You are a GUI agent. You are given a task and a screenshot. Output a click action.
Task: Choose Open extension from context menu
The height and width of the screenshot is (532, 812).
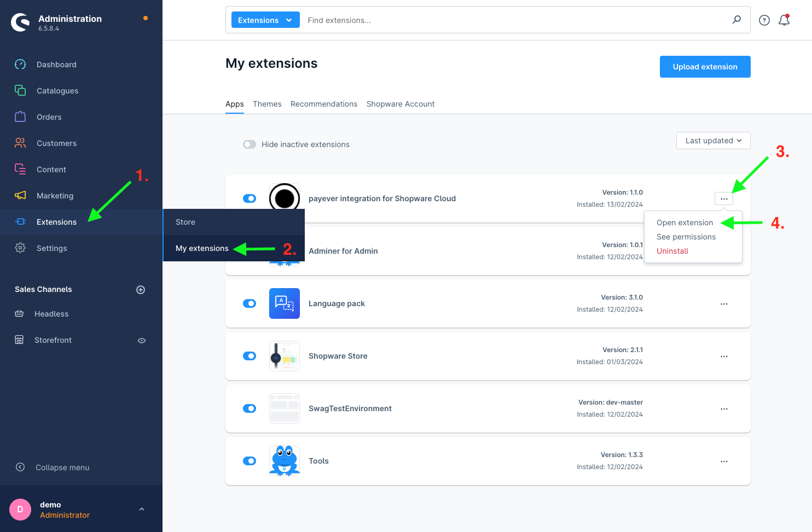tap(685, 223)
